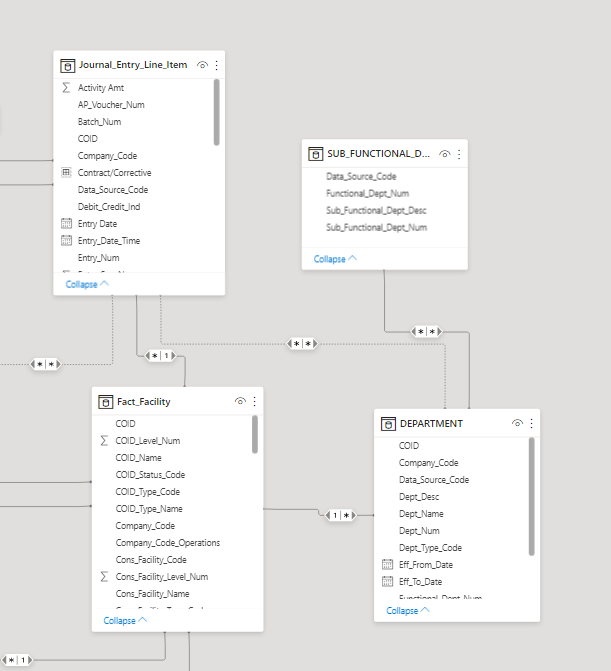Click the calendar icon beside Entry Date
The width and height of the screenshot is (611, 671).
[66, 223]
